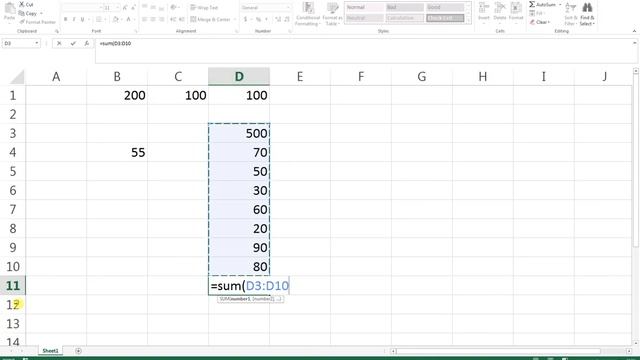Click the Select All corner triangle
The width and height of the screenshot is (640, 360).
click(17, 77)
